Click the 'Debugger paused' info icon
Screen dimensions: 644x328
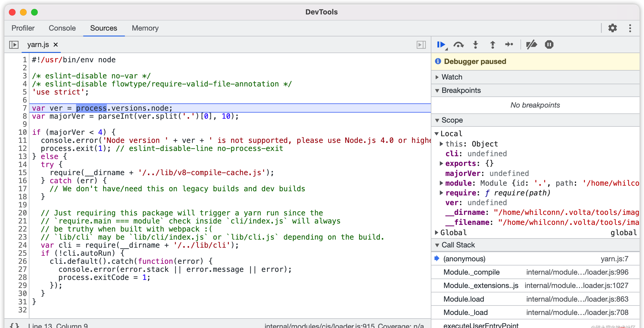(438, 61)
